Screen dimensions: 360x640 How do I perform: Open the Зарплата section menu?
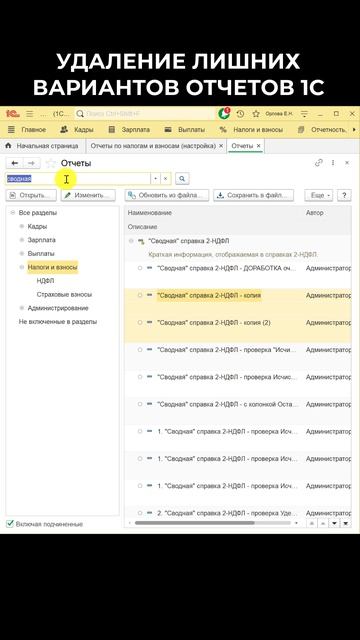[x=129, y=130]
